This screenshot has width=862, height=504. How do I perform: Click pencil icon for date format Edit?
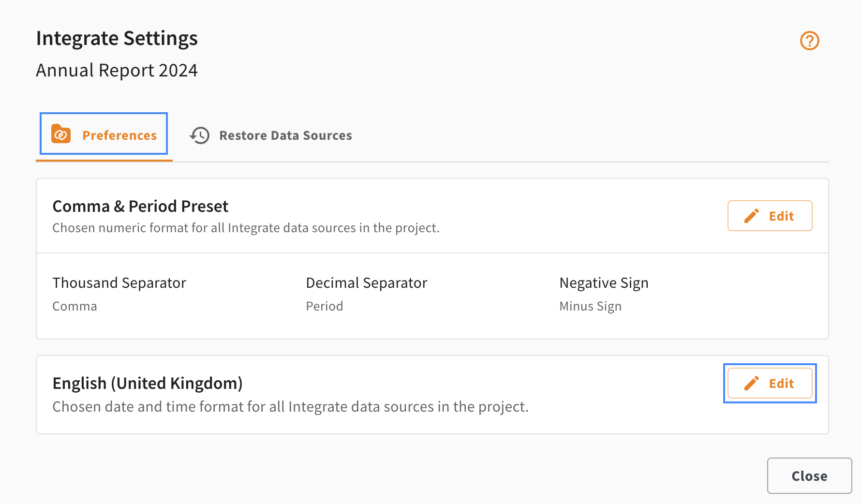[x=751, y=383]
